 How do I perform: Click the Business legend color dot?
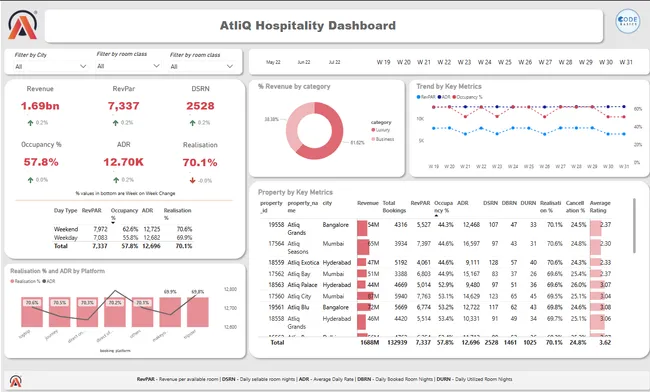pyautogui.click(x=373, y=139)
